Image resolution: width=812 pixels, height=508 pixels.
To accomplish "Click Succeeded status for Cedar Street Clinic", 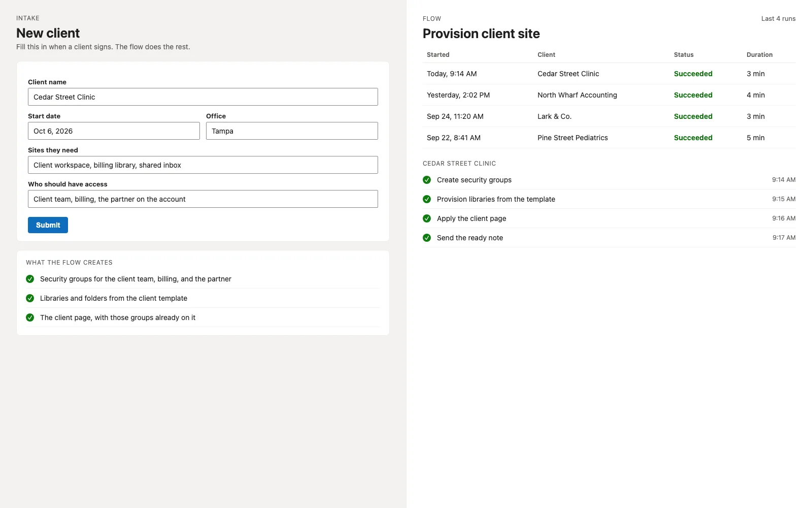I will pyautogui.click(x=693, y=74).
